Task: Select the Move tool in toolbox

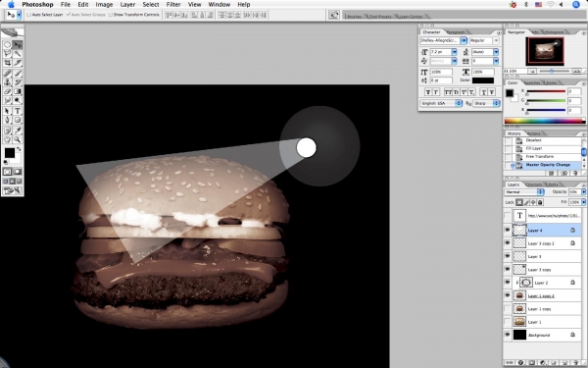Action: tap(18, 45)
